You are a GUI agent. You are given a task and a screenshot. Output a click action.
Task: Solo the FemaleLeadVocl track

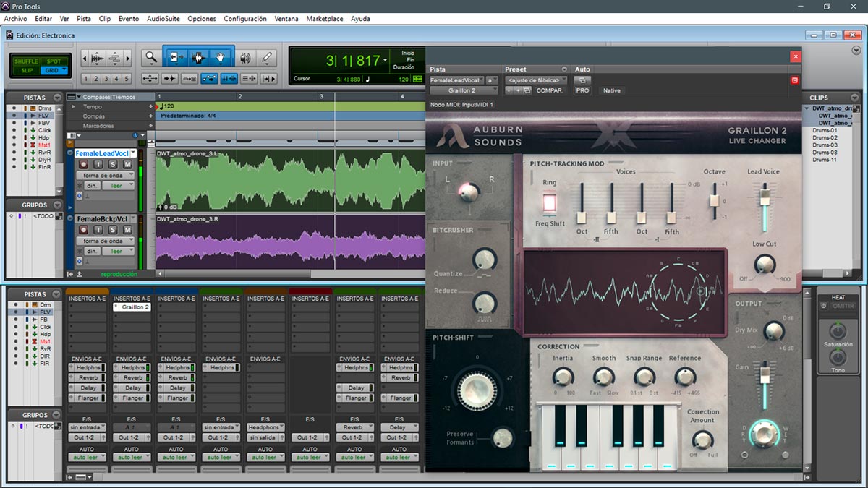(x=114, y=165)
